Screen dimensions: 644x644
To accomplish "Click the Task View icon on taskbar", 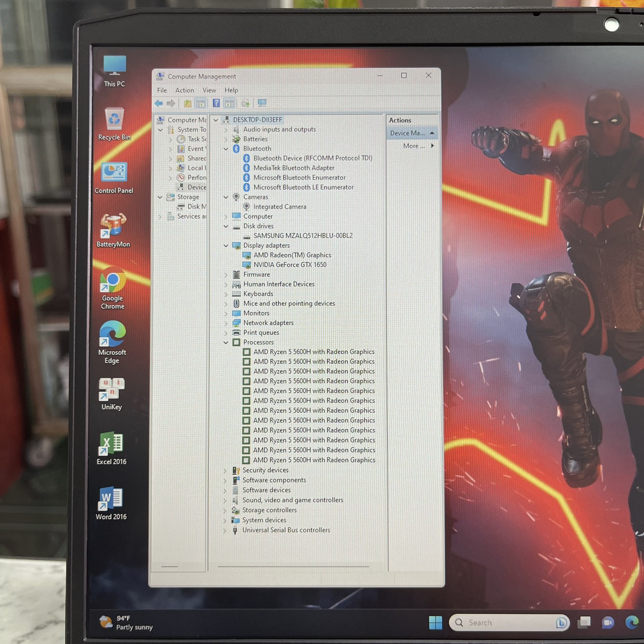I will [584, 622].
